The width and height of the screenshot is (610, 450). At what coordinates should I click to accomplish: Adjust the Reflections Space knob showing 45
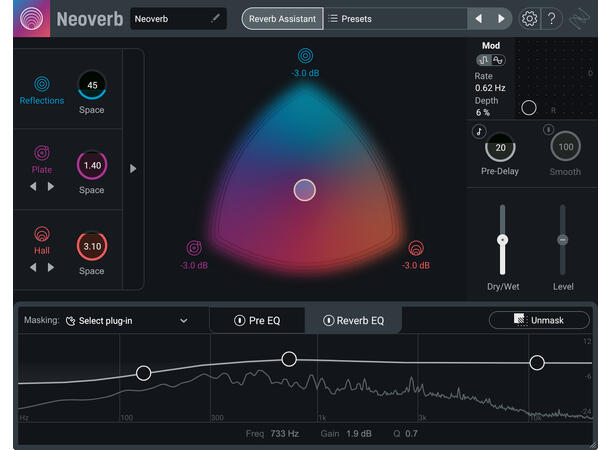(92, 85)
